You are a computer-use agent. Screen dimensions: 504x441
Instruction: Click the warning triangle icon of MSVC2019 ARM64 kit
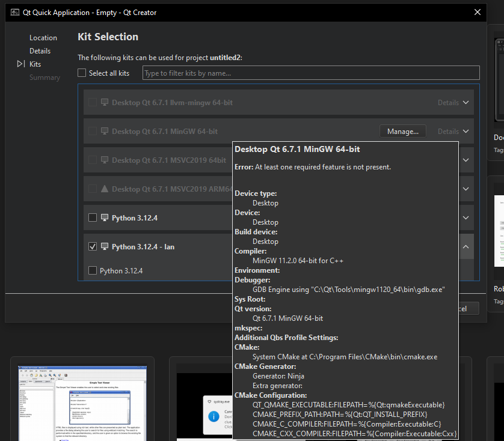[x=105, y=189]
